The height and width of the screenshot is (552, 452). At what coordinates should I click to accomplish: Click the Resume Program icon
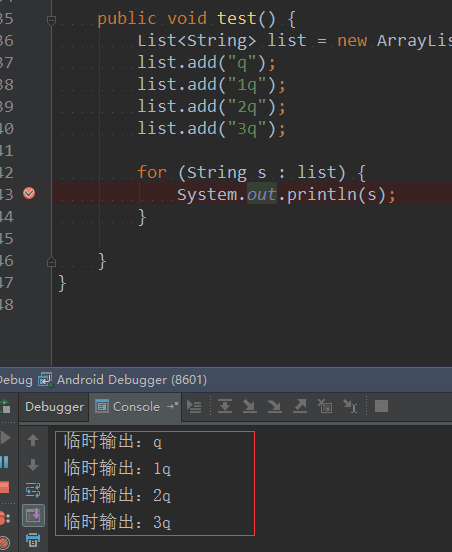point(5,438)
